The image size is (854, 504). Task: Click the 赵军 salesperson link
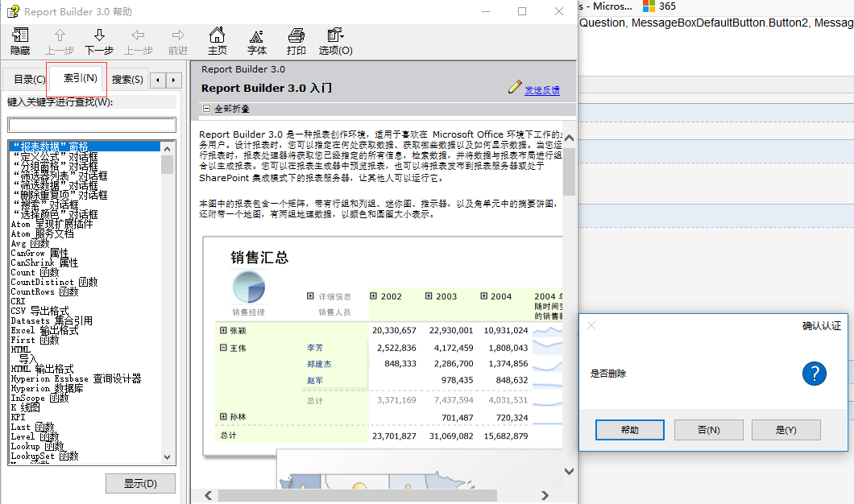pyautogui.click(x=315, y=381)
